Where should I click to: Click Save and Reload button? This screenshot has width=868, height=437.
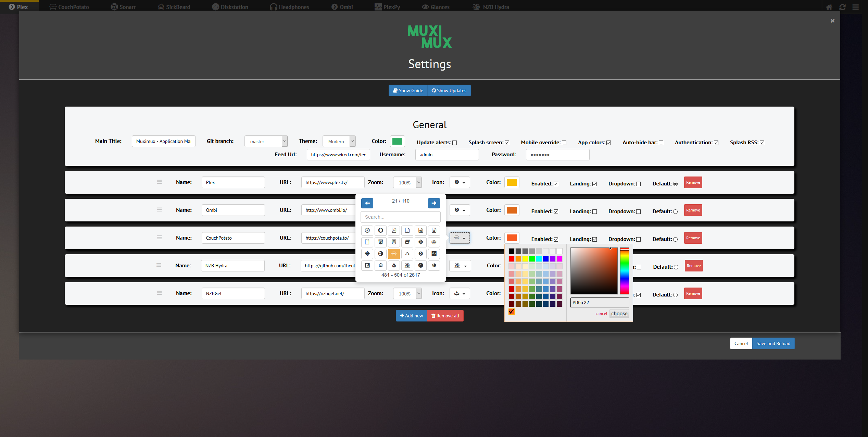[x=773, y=343]
